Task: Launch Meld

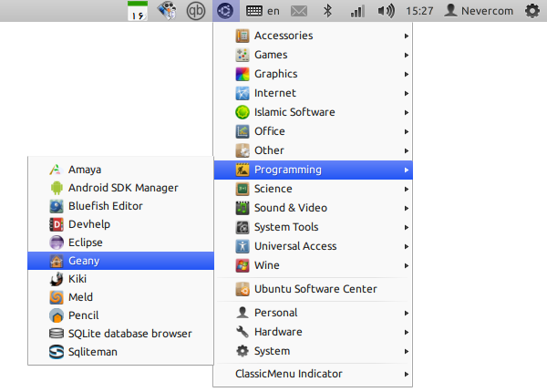Action: pos(120,297)
